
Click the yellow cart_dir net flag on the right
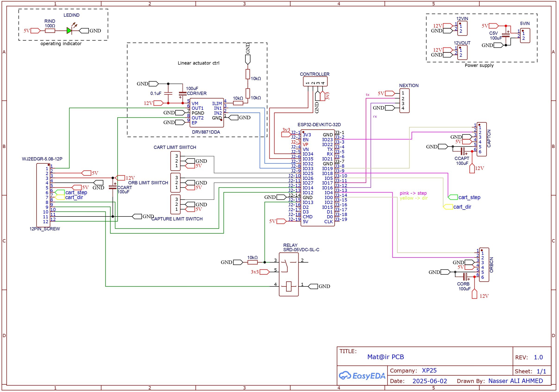448,207
